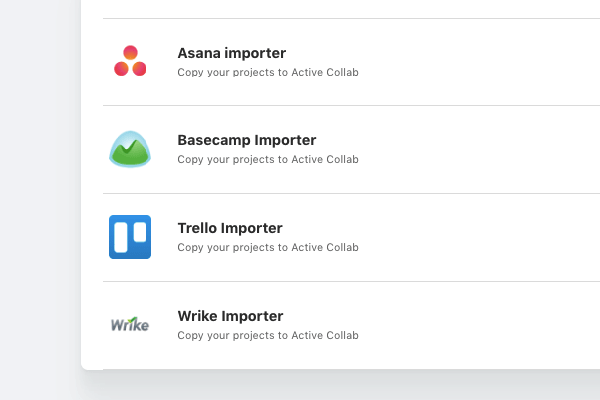The image size is (600, 400).
Task: Open the Basecamp Importer title
Action: pyautogui.click(x=247, y=140)
